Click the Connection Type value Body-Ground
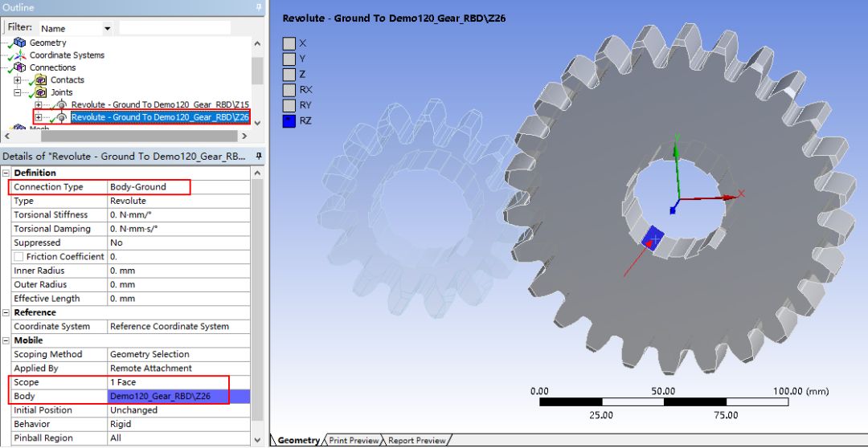The width and height of the screenshot is (868, 448). coord(178,187)
